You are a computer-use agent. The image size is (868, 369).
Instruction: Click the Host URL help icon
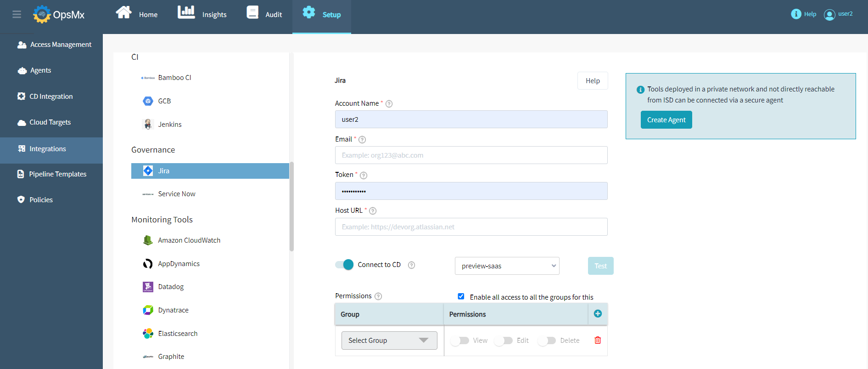pyautogui.click(x=373, y=211)
